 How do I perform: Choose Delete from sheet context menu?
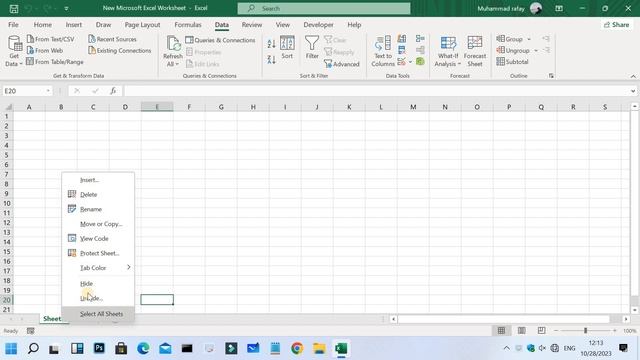98,194
